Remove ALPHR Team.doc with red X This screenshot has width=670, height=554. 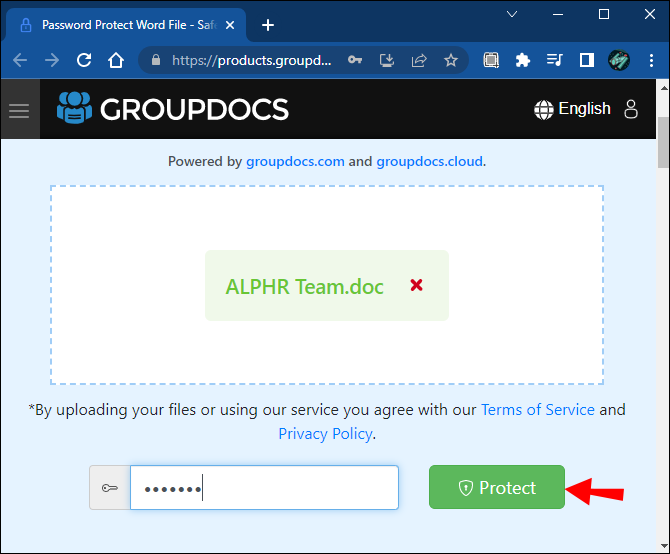(417, 285)
